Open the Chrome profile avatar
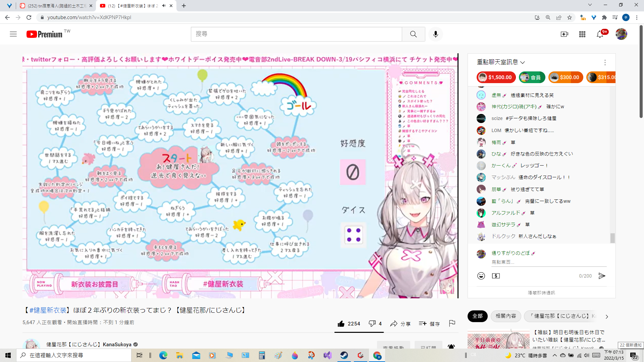Screen dimensions: 644x362 pyautogui.click(x=626, y=17)
